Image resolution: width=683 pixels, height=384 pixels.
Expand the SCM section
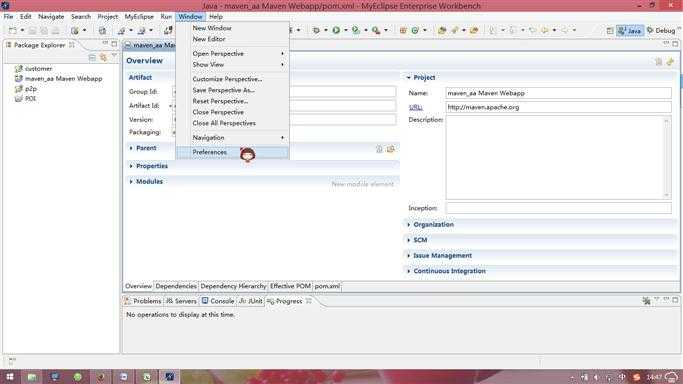tap(408, 240)
